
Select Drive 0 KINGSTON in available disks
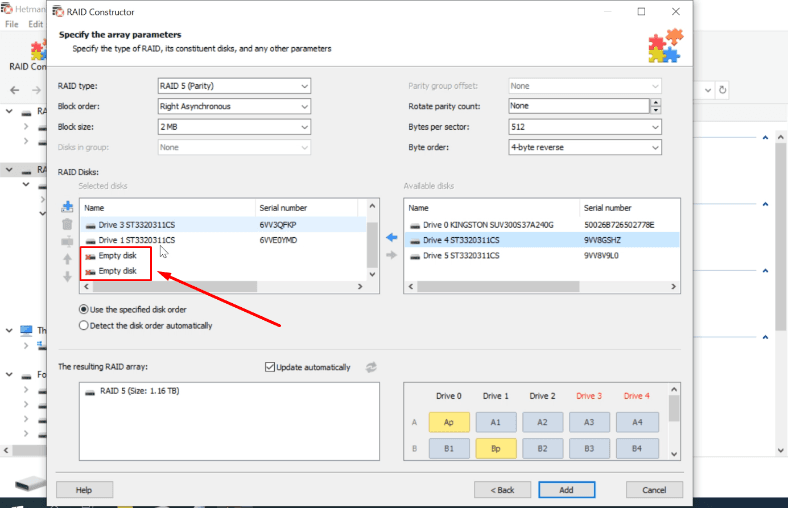(x=541, y=225)
